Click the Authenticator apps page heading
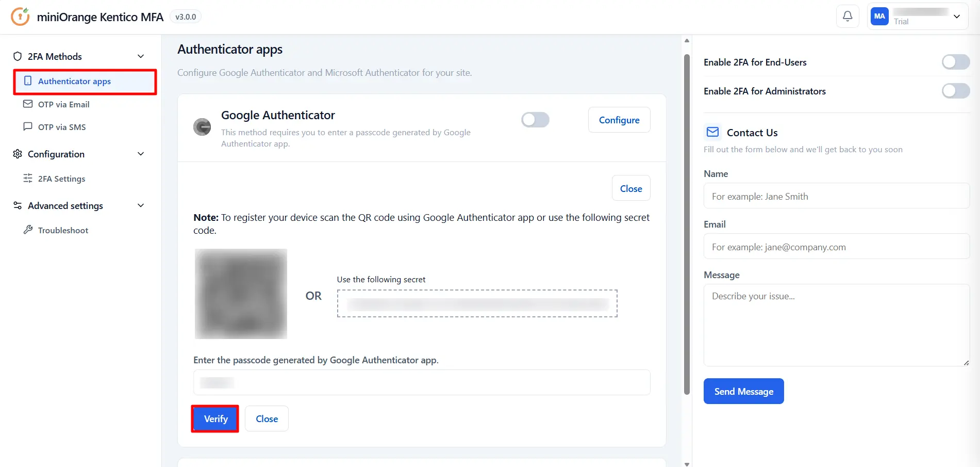The width and height of the screenshot is (980, 467). point(230,50)
